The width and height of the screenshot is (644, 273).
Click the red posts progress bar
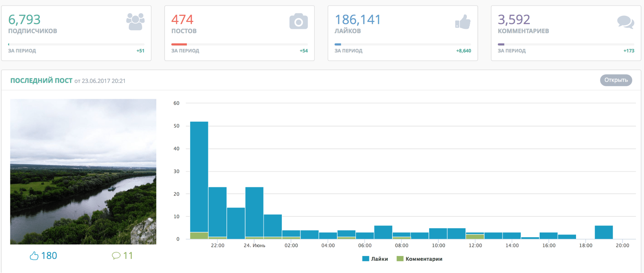tap(179, 44)
